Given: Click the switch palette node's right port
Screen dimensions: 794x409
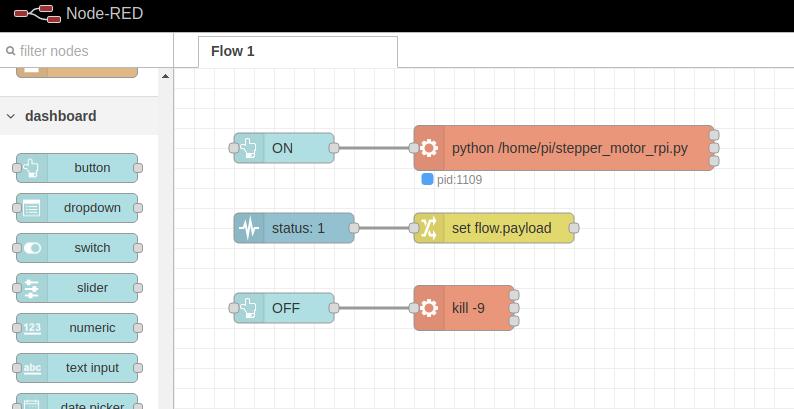Looking at the screenshot, I should tap(138, 248).
